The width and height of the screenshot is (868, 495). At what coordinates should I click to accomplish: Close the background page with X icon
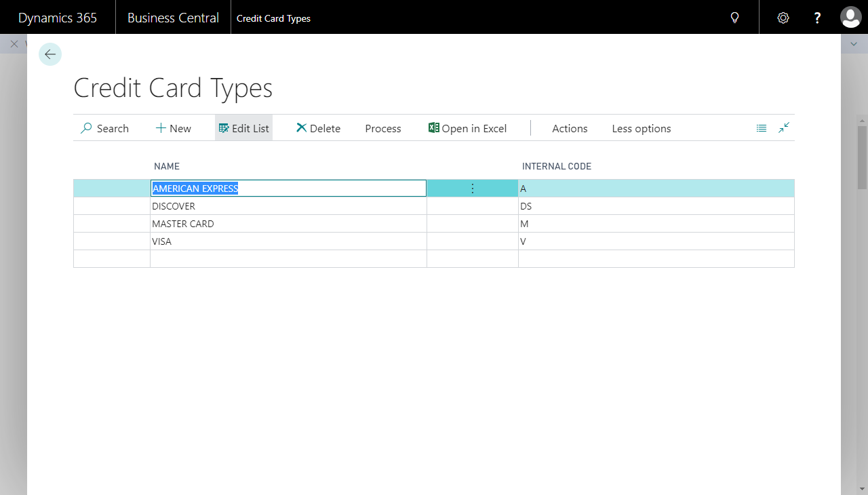tap(14, 43)
